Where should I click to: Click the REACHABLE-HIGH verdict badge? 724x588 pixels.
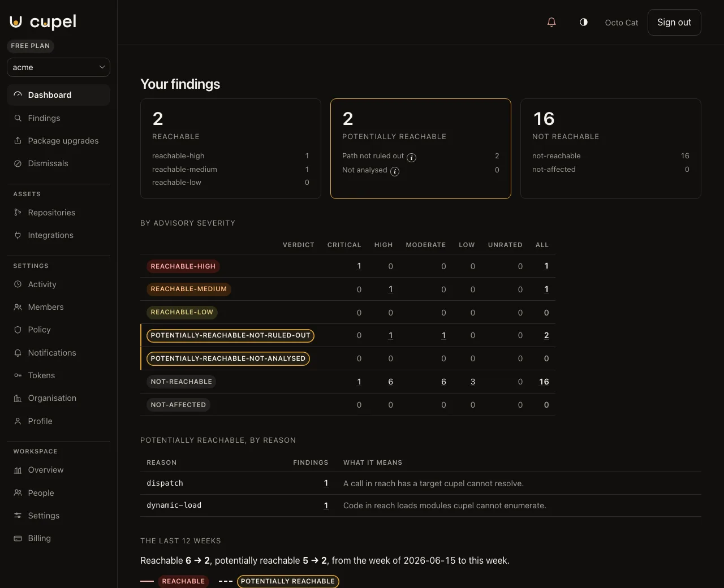[183, 266]
